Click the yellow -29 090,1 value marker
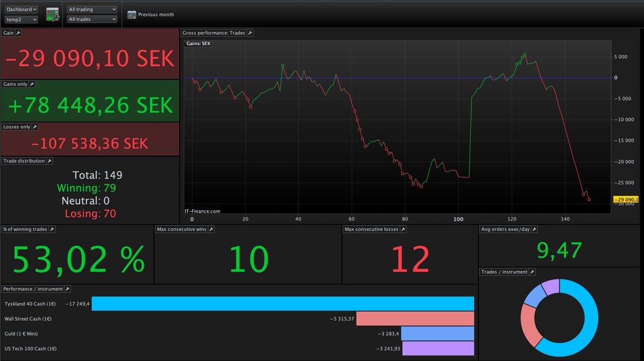 tap(626, 200)
